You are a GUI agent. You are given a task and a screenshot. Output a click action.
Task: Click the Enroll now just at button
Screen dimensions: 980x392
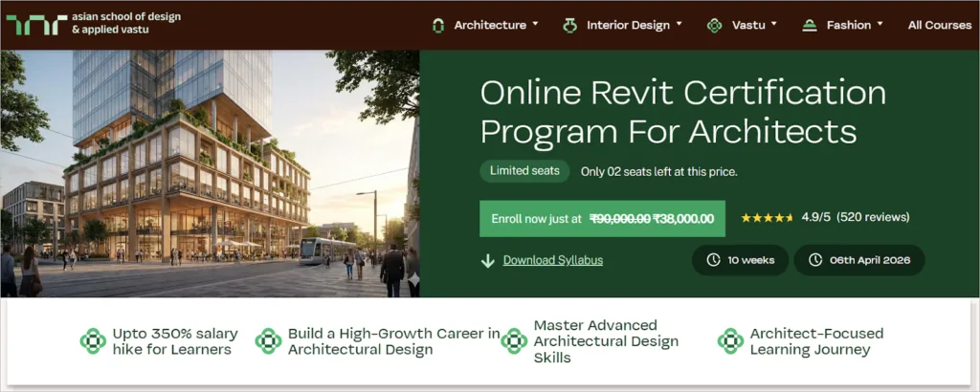coord(603,219)
